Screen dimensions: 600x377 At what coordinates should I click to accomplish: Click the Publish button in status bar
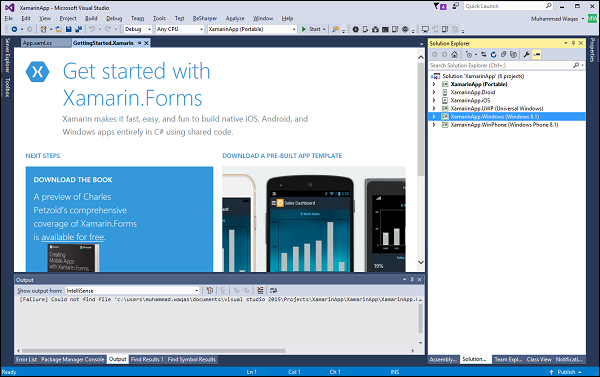[x=566, y=372]
